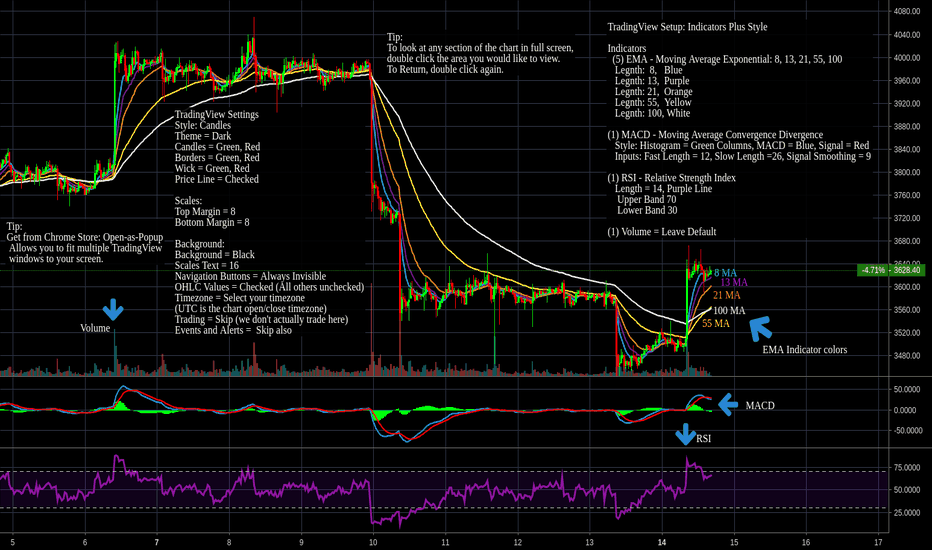Click the 'RSI' label above the purple line
The width and height of the screenshot is (932, 550).
coord(704,439)
